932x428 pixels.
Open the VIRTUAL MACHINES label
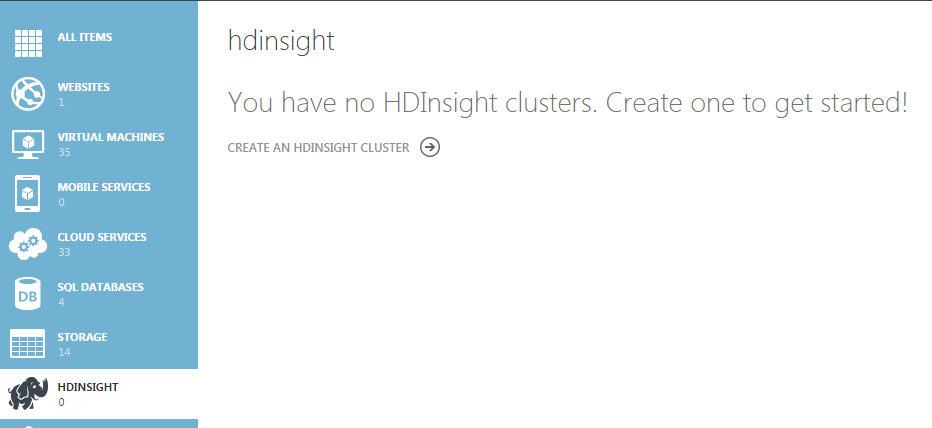click(x=111, y=137)
